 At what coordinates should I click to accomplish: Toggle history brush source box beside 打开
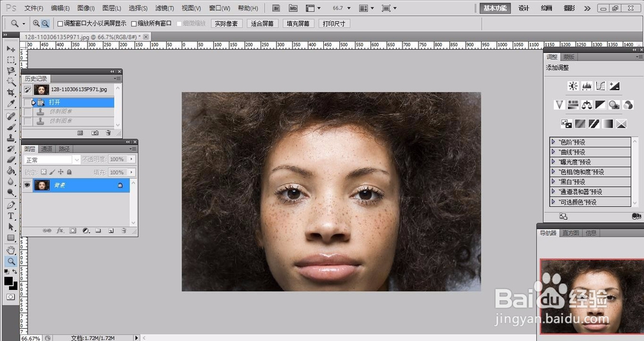pyautogui.click(x=28, y=102)
